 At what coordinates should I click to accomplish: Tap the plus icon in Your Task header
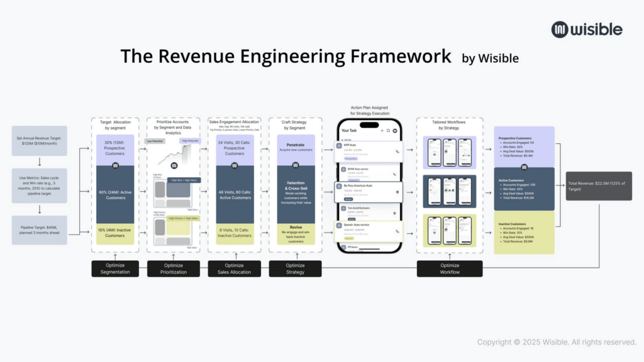(382, 131)
